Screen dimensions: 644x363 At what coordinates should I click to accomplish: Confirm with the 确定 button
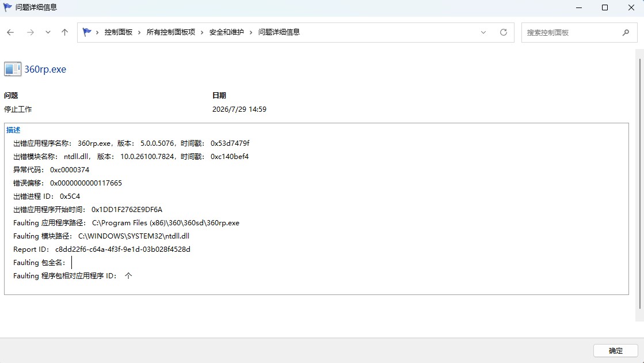point(615,351)
